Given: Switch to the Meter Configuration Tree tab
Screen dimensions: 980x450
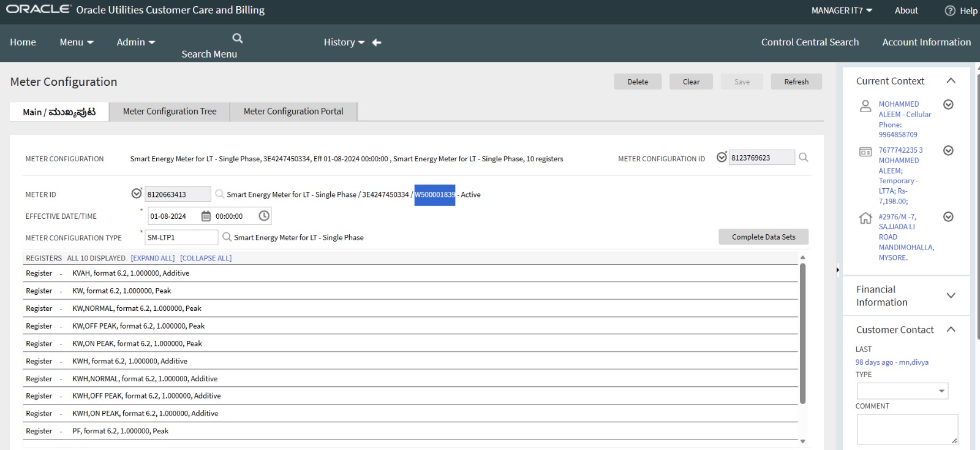Looking at the screenshot, I should pyautogui.click(x=170, y=112).
